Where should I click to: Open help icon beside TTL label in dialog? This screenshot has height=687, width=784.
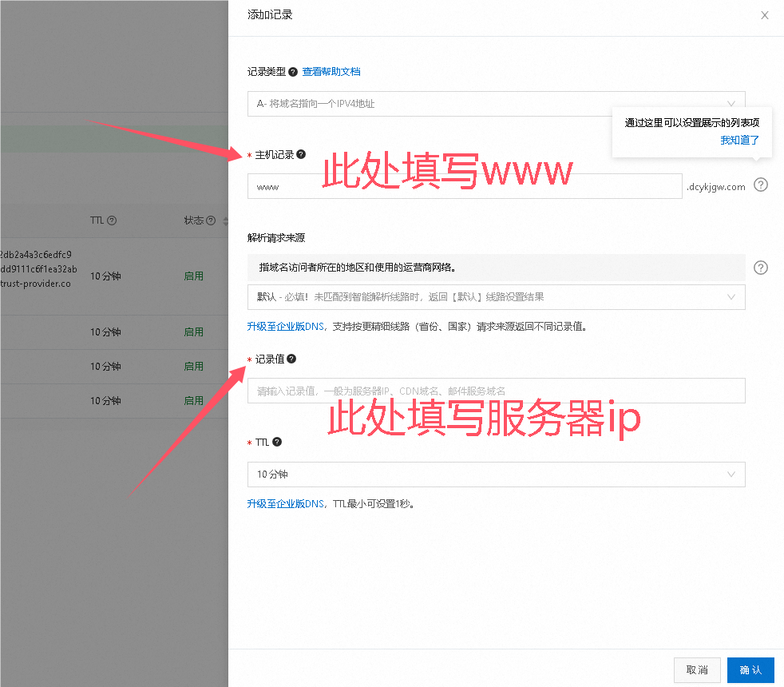[x=277, y=442]
